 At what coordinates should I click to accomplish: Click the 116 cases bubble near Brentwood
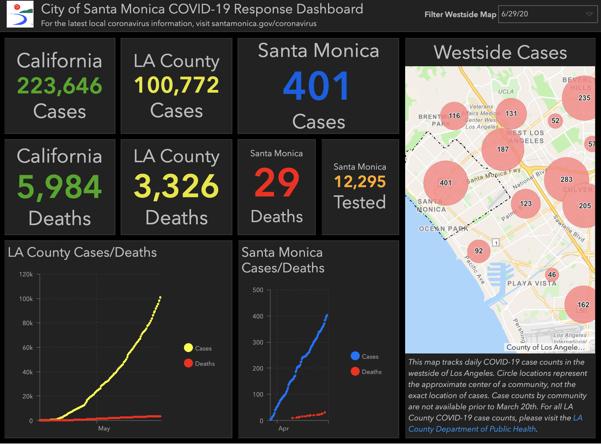pyautogui.click(x=454, y=116)
